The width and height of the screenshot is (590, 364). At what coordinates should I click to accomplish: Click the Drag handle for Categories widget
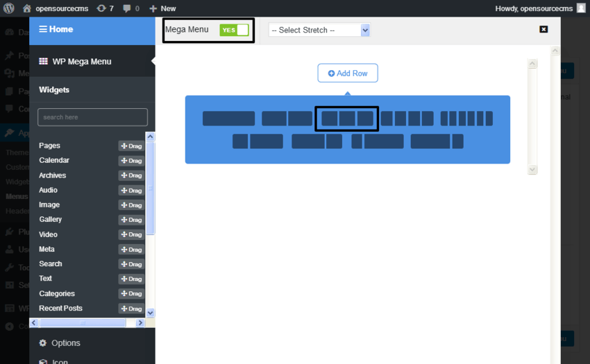[x=131, y=293]
